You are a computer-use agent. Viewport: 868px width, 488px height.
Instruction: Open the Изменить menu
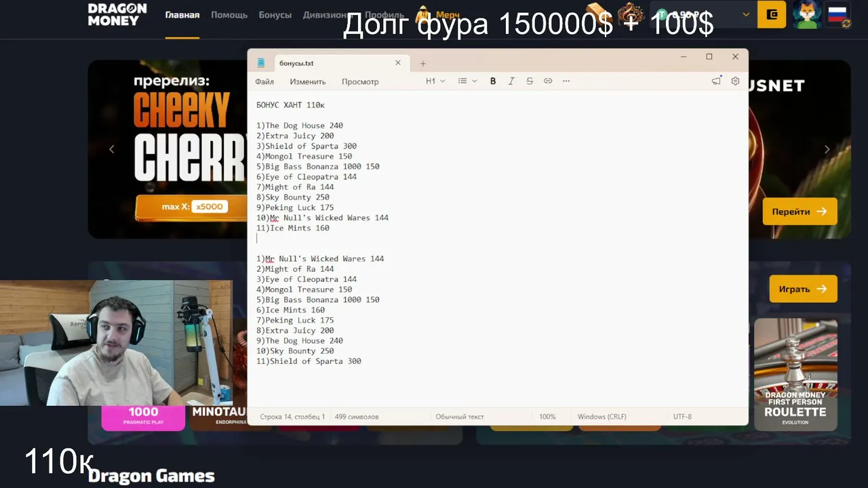308,81
